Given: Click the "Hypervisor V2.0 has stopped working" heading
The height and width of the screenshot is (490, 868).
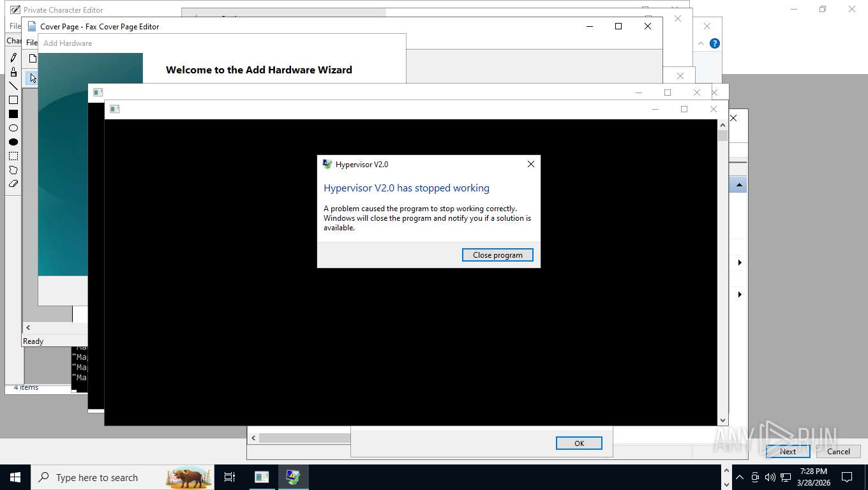Looking at the screenshot, I should click(x=407, y=188).
